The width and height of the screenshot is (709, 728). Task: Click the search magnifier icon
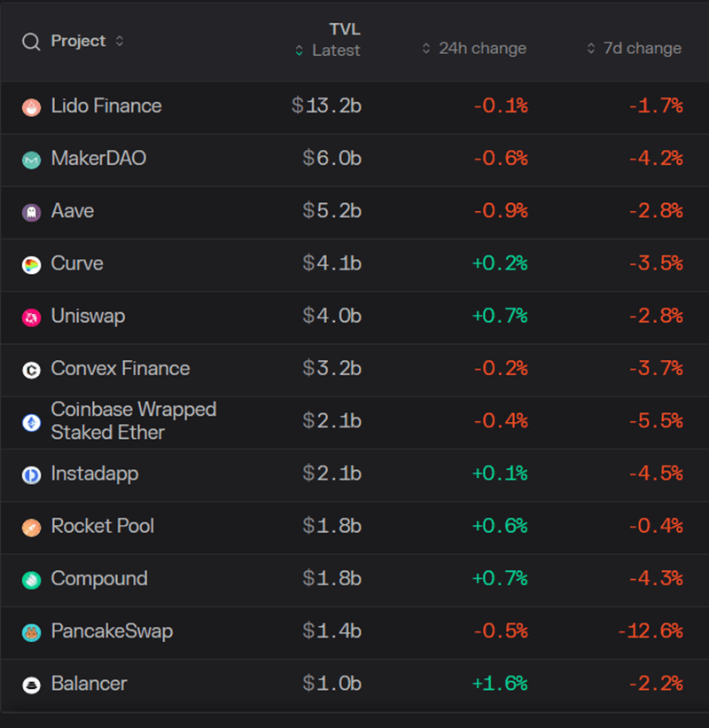[x=31, y=42]
